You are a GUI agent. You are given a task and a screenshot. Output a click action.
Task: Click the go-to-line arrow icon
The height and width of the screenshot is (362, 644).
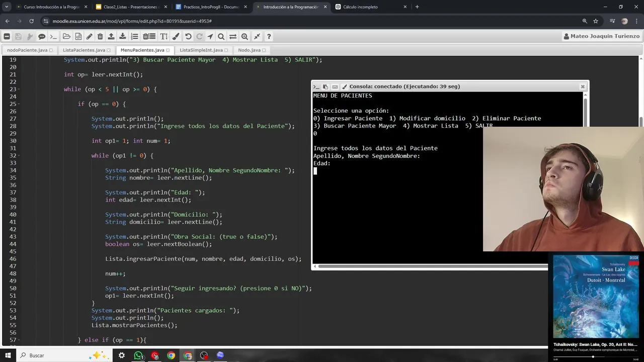click(x=210, y=36)
